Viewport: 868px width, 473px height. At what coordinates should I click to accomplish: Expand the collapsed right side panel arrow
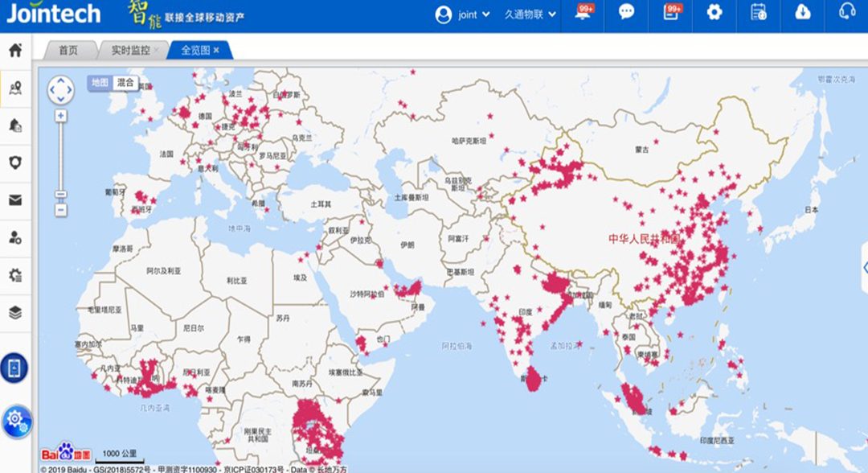point(864,267)
